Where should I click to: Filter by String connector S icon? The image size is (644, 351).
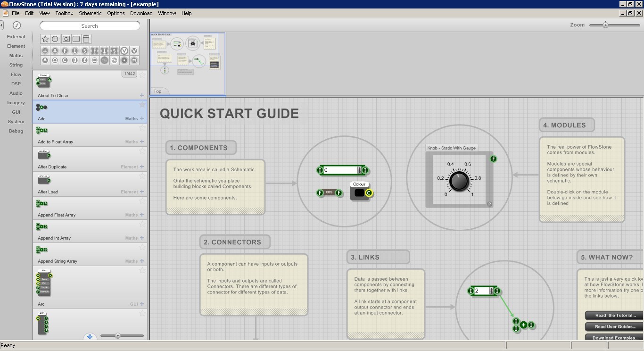coord(85,50)
